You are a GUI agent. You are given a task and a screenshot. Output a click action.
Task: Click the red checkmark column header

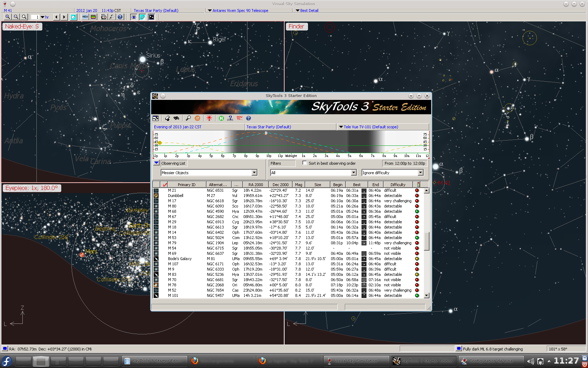(164, 184)
